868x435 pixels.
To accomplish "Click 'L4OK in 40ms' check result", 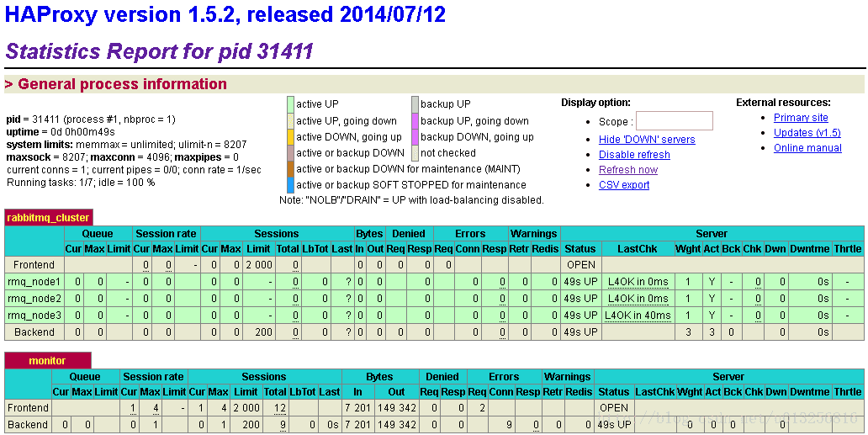I will coord(638,316).
